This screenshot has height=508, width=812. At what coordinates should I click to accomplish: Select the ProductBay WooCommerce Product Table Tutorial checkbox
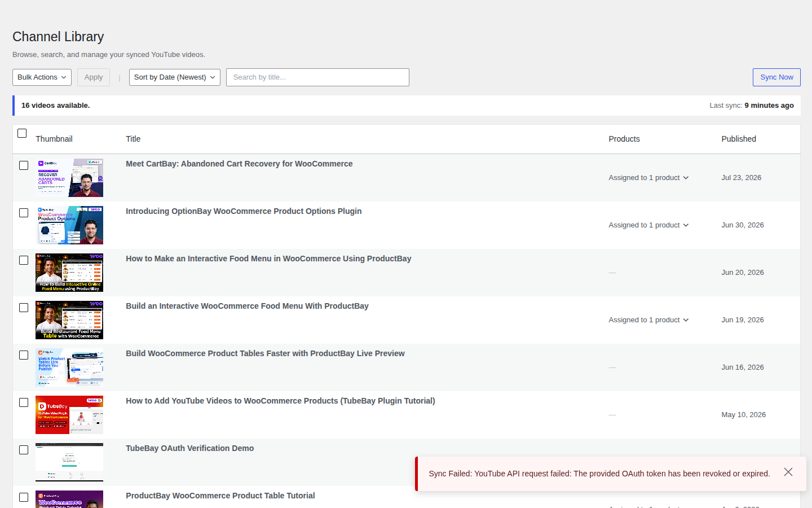[24, 497]
